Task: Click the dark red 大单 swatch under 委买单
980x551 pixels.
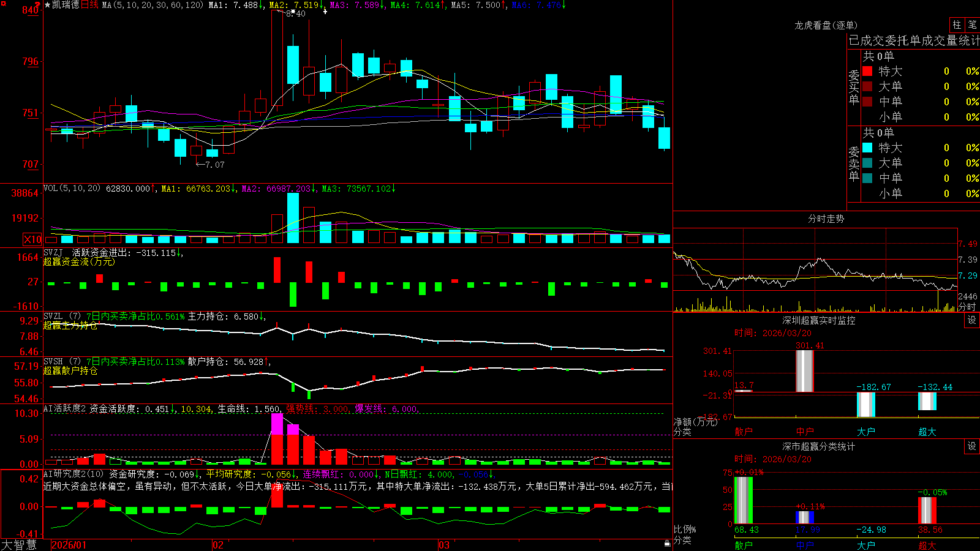Action: 867,86
